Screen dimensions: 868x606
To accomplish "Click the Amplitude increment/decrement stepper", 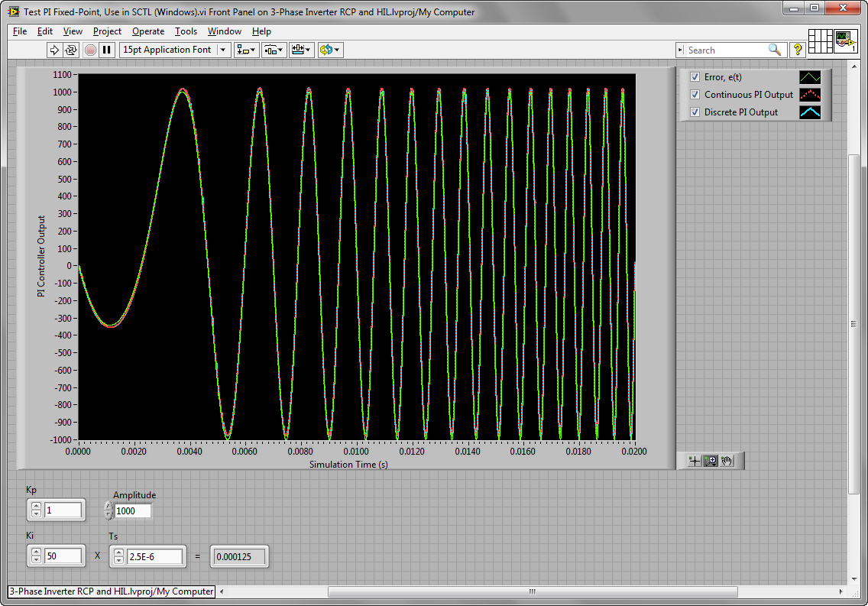I will click(x=108, y=510).
